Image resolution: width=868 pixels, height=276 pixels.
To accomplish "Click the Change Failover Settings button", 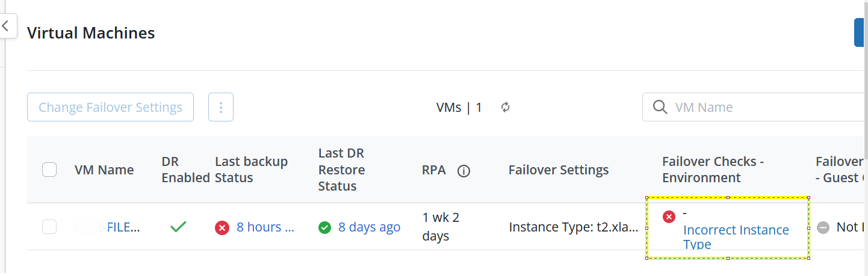I will pyautogui.click(x=110, y=108).
